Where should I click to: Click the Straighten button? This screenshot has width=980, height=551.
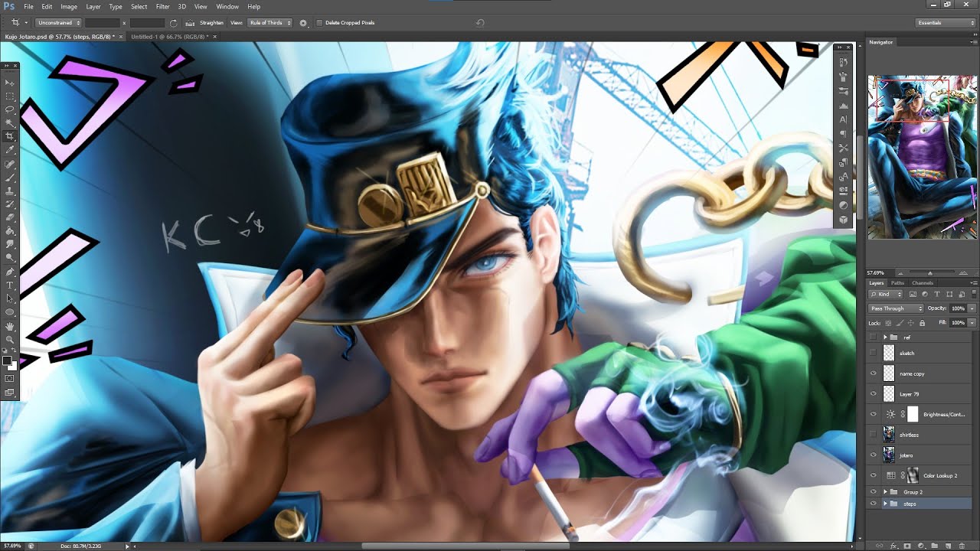click(211, 23)
